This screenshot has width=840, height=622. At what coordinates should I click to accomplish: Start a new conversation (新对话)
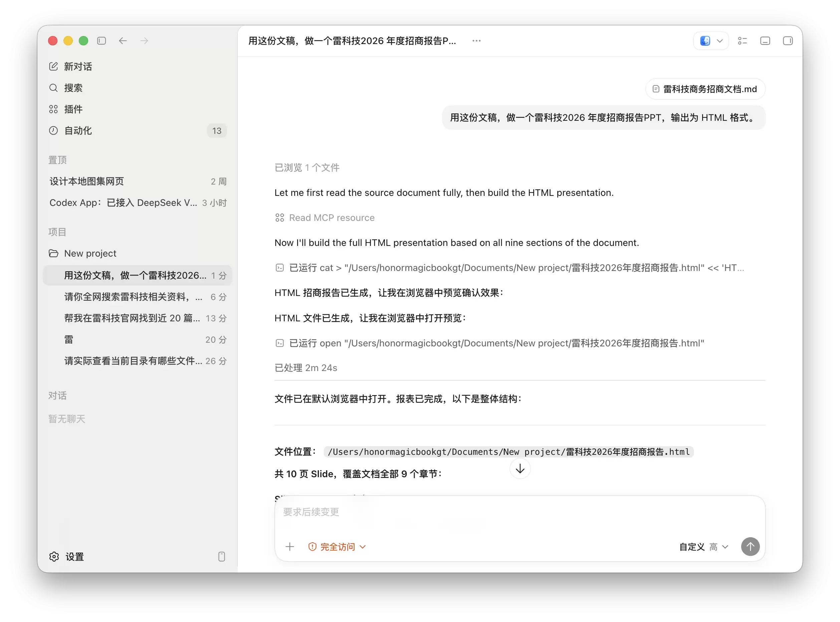pyautogui.click(x=138, y=67)
